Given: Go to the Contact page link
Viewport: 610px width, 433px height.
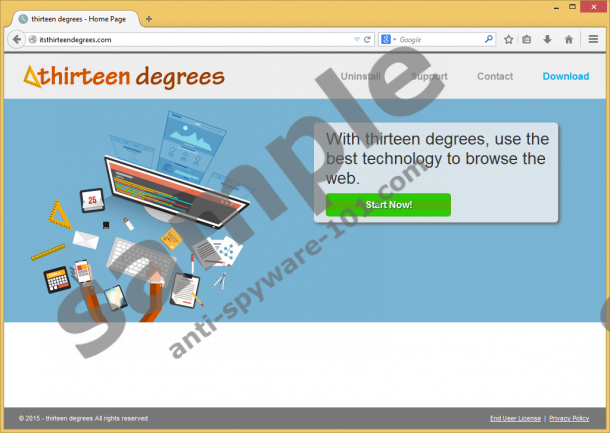Looking at the screenshot, I should [495, 76].
